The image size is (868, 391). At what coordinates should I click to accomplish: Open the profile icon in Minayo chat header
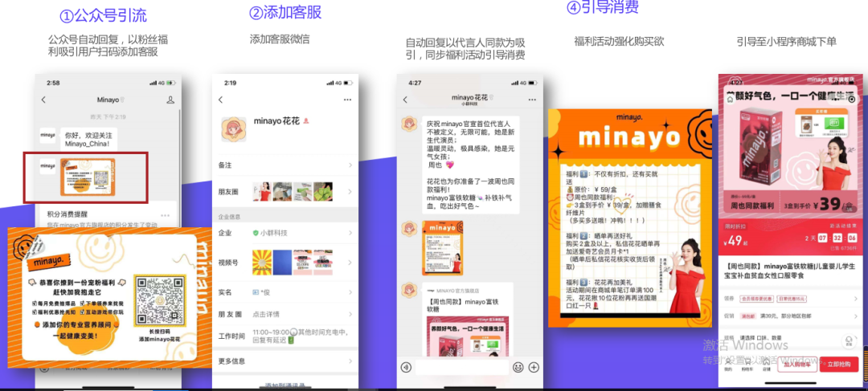tap(170, 100)
